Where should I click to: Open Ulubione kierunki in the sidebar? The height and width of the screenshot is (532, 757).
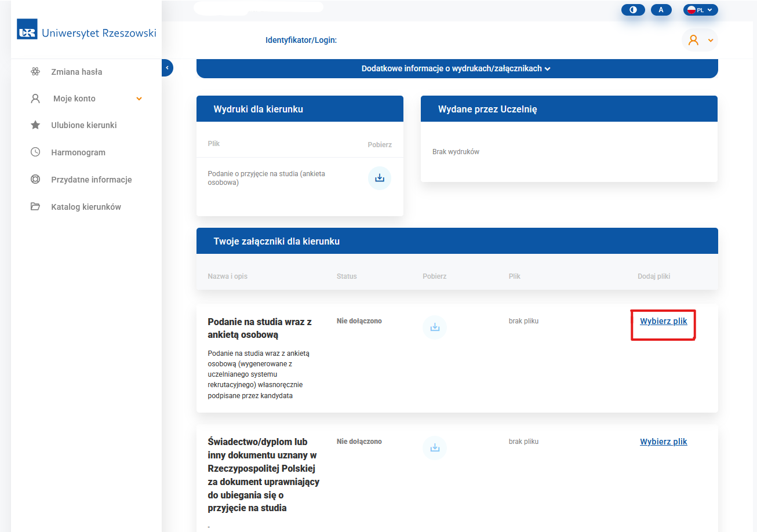tap(83, 125)
